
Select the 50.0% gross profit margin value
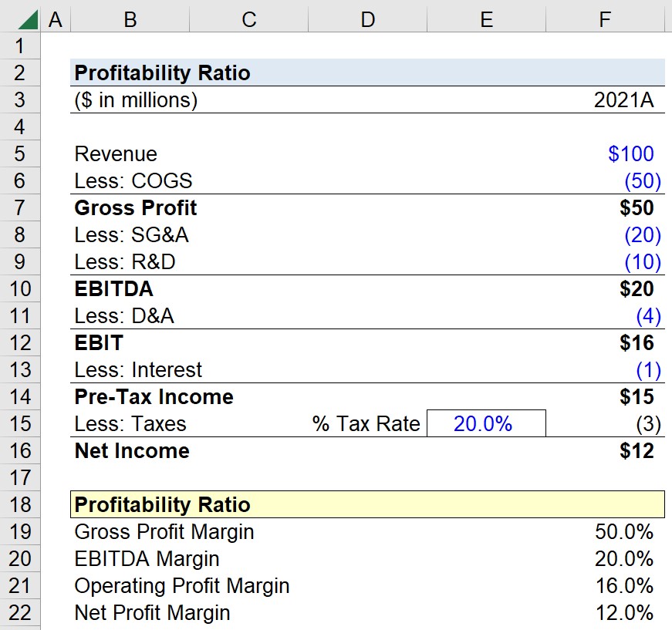click(x=624, y=531)
